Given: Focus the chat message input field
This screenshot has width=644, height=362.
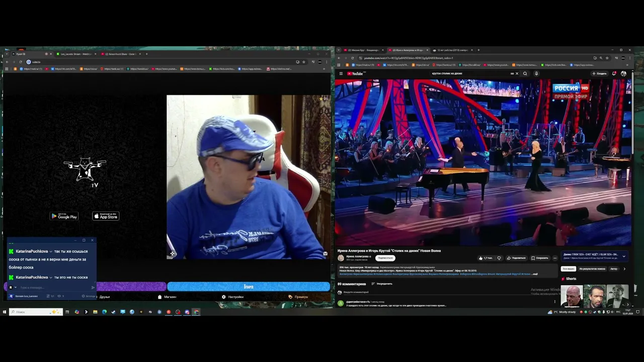Looking at the screenshot, I should click(x=54, y=288).
